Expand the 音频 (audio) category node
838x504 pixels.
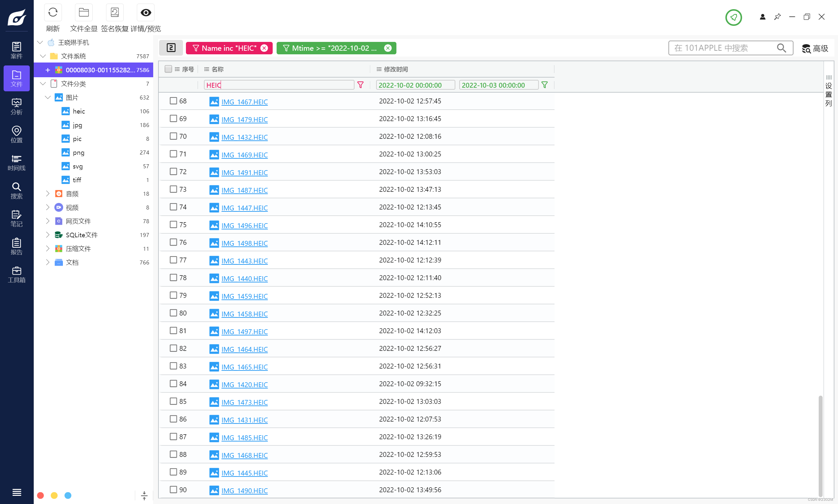47,194
